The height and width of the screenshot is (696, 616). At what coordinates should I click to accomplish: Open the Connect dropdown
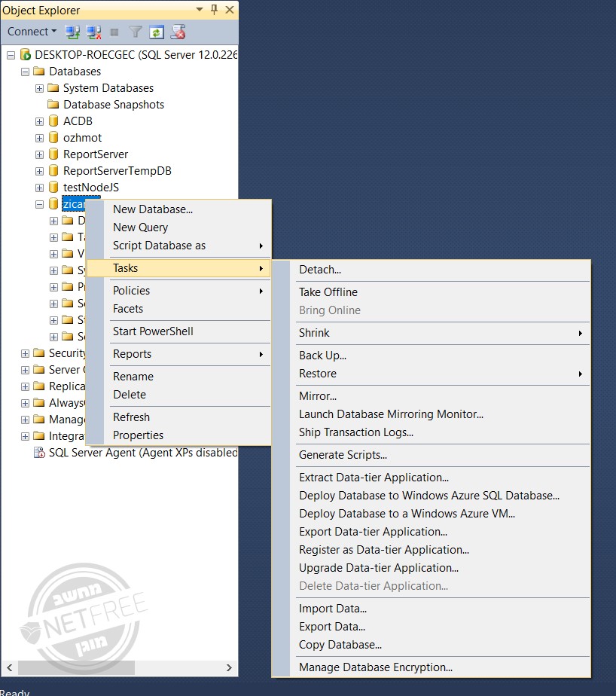pyautogui.click(x=32, y=32)
